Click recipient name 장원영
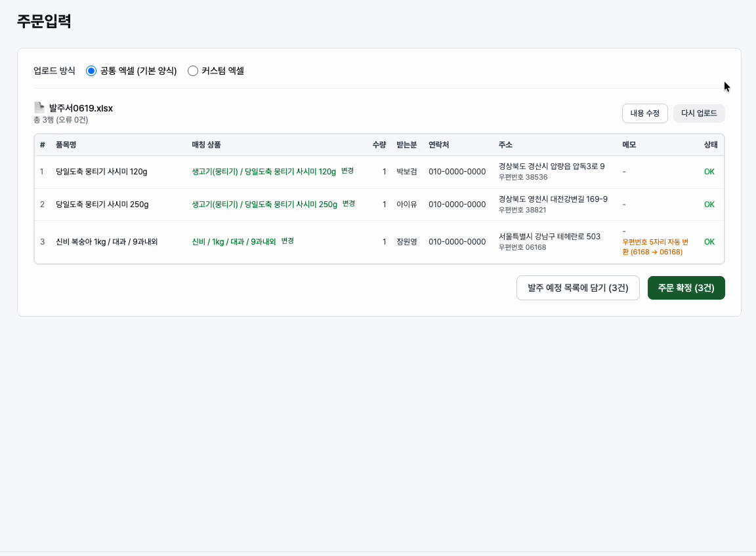Viewport: 756px width, 556px height. pos(406,242)
